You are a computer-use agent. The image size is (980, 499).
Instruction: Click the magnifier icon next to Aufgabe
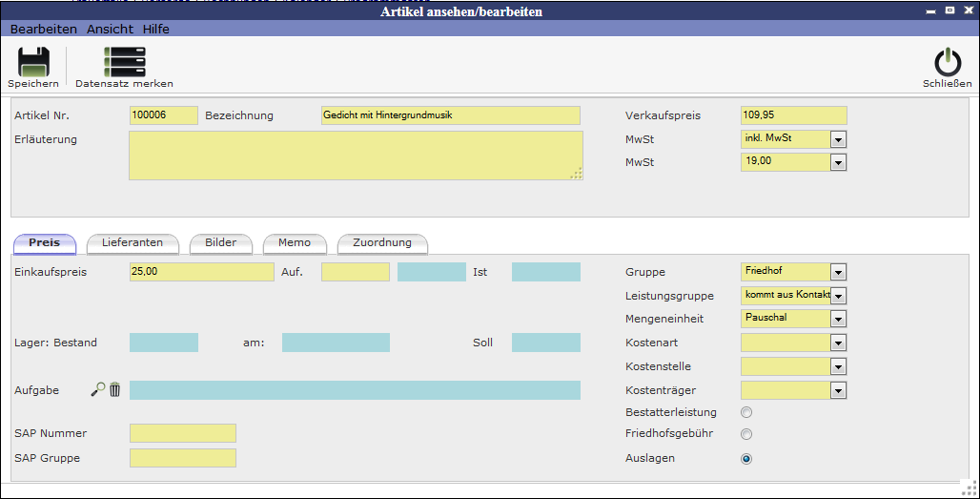(98, 389)
